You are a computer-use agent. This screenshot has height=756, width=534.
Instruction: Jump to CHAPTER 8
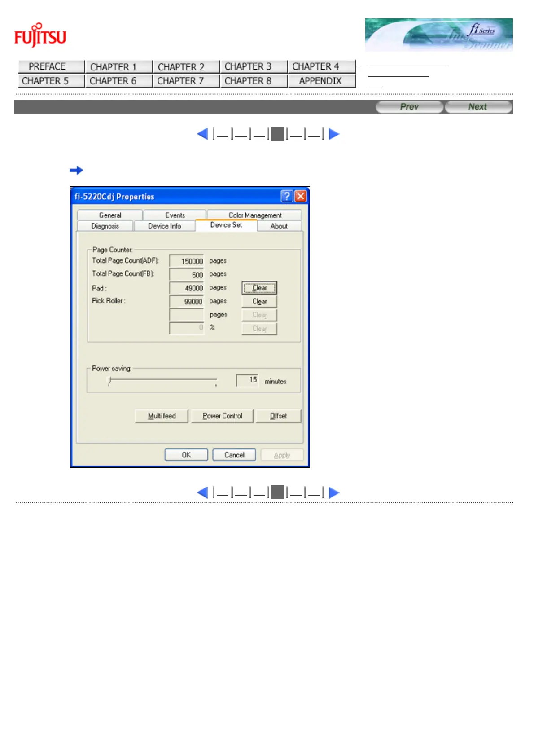pos(254,81)
